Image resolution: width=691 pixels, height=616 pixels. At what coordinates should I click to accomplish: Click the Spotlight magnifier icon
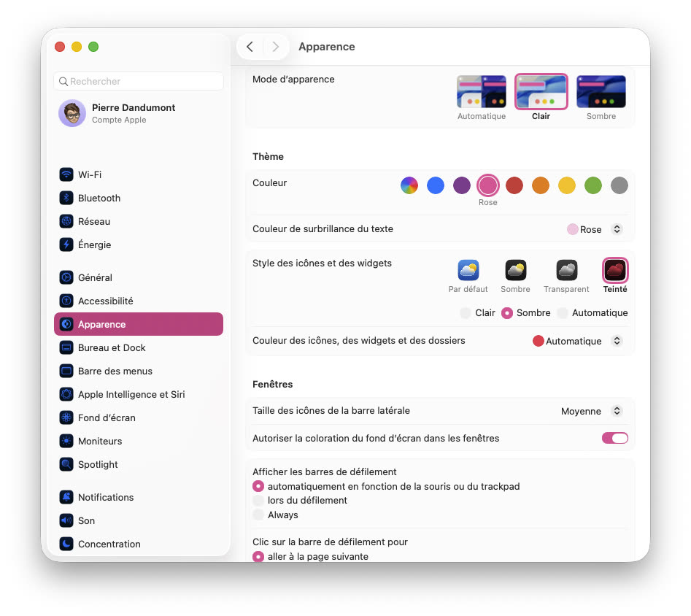tap(66, 464)
